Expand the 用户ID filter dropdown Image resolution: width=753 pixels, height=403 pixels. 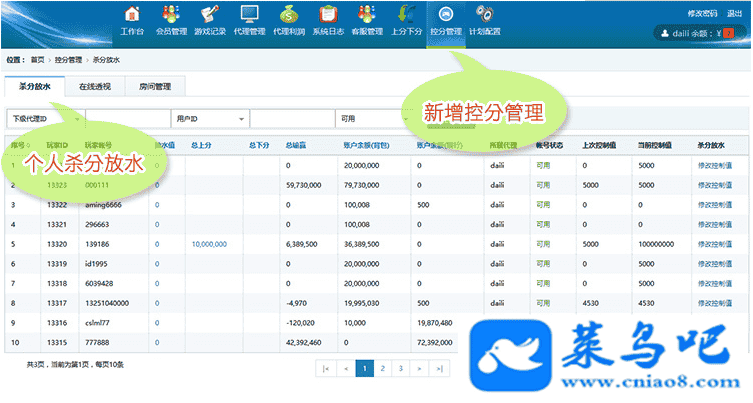tap(210, 118)
